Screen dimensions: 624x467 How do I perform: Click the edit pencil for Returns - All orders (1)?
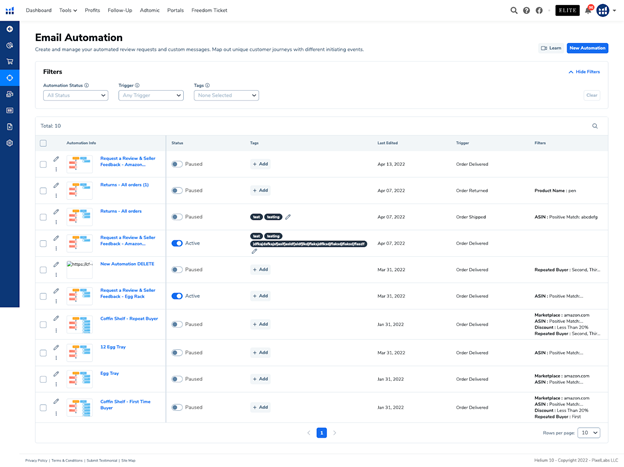(56, 185)
